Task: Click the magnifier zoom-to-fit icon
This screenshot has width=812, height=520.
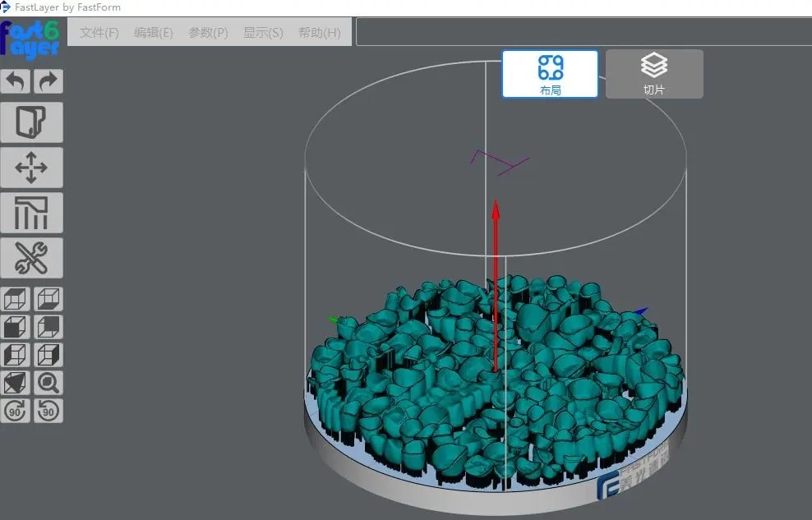Action: point(48,383)
